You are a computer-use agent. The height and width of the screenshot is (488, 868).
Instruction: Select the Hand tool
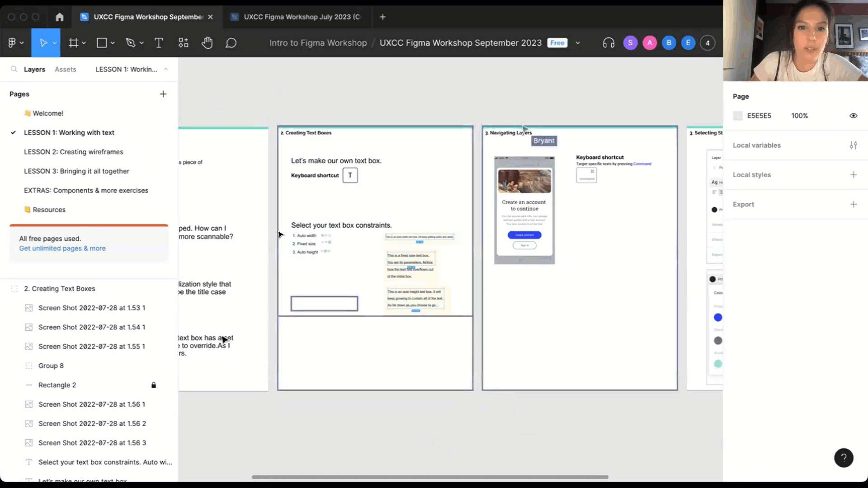pyautogui.click(x=207, y=42)
